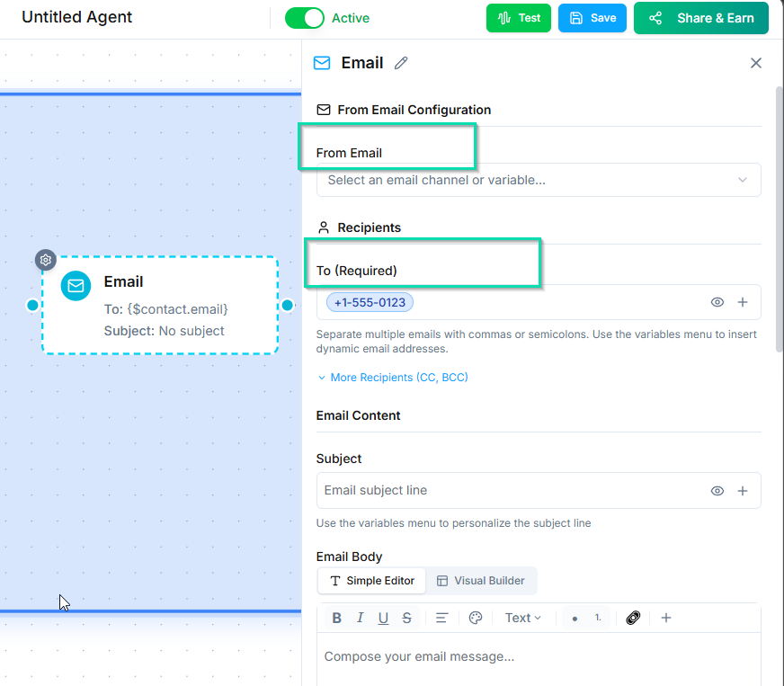Click plus icon in the To field

[743, 302]
